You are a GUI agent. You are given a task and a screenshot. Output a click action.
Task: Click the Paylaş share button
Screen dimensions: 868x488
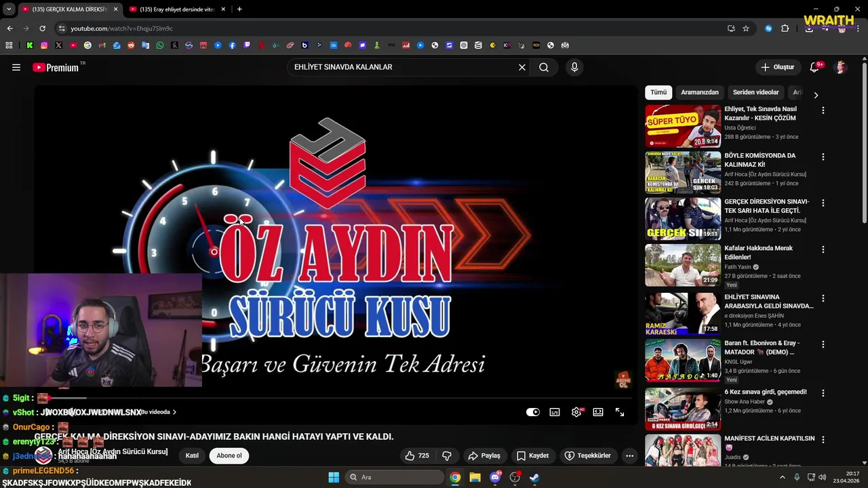(x=484, y=455)
